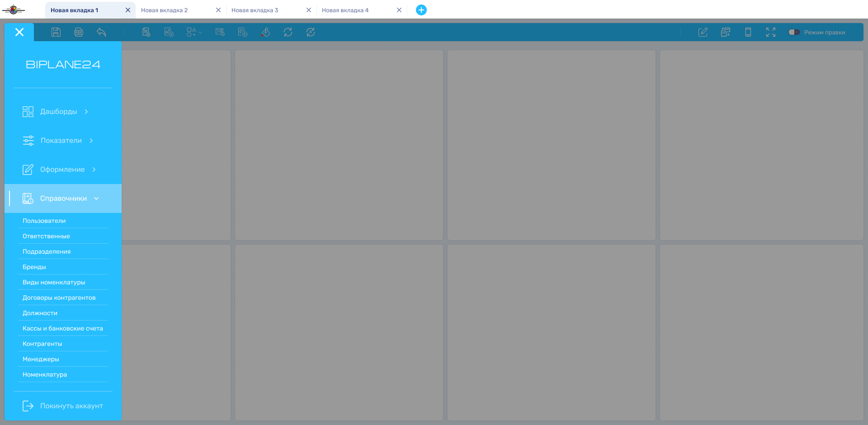
Task: Click the Показатели sliders icon
Action: [x=28, y=141]
